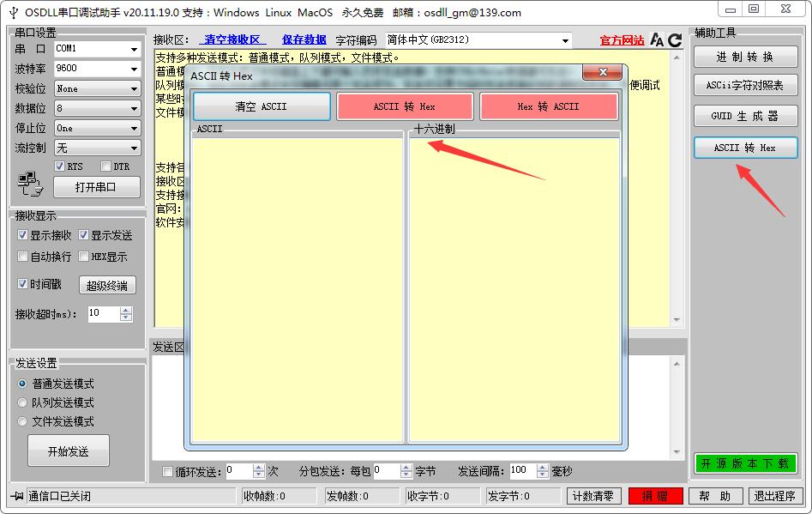Viewport: 812px width, 514px height.
Task: Select the 文件发送模式 radio button
Action: (x=22, y=421)
